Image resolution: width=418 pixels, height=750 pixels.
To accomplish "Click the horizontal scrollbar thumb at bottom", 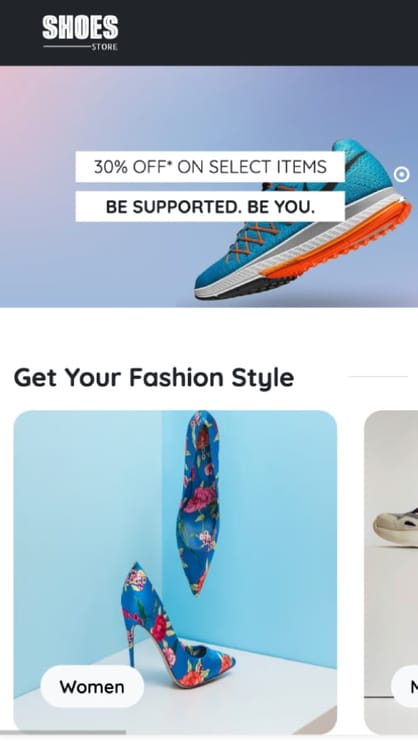I will coord(63,732).
